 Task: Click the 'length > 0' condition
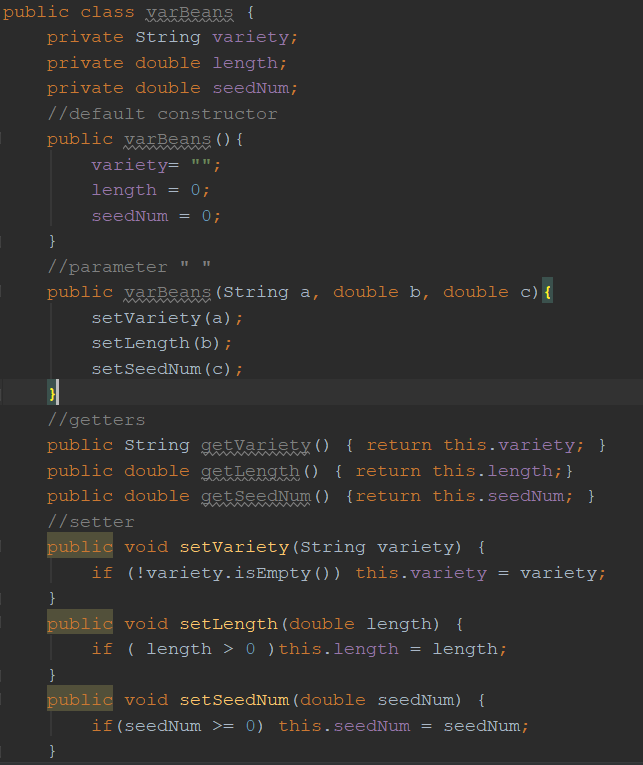[201, 649]
